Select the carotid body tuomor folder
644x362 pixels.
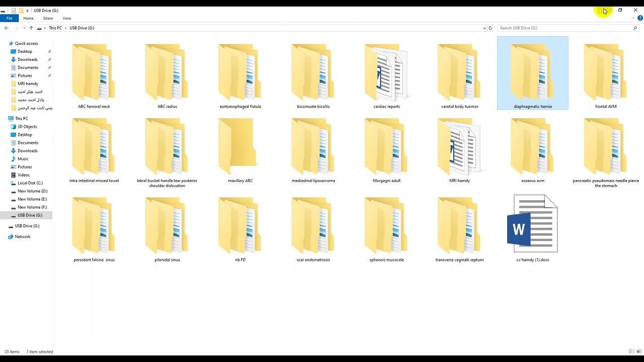tap(460, 76)
